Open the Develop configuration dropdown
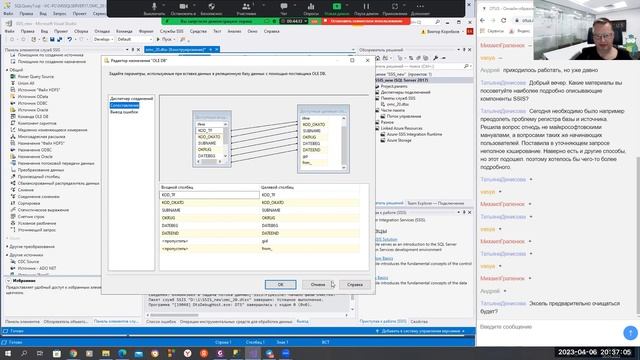The width and height of the screenshot is (640, 360). click(103, 39)
